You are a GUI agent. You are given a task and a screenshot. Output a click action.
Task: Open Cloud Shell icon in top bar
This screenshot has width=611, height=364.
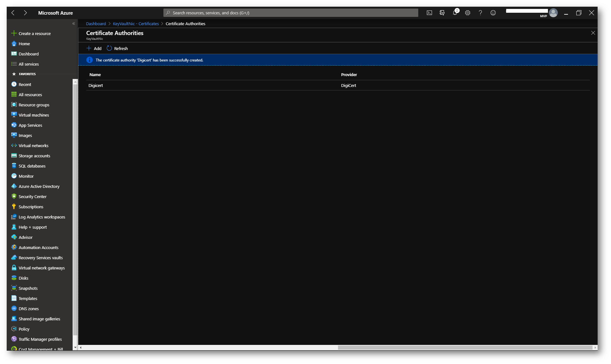click(429, 13)
